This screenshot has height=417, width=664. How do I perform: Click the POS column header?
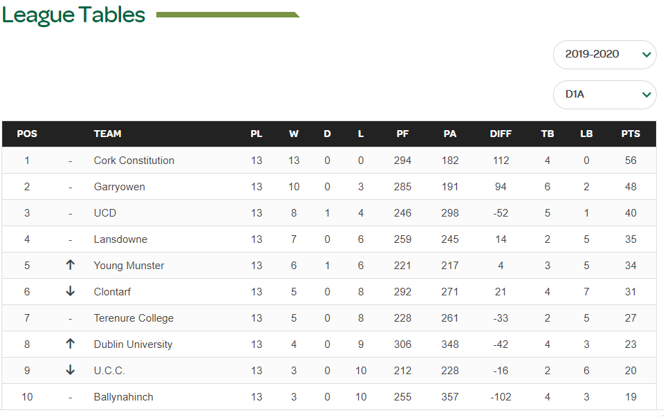click(27, 134)
